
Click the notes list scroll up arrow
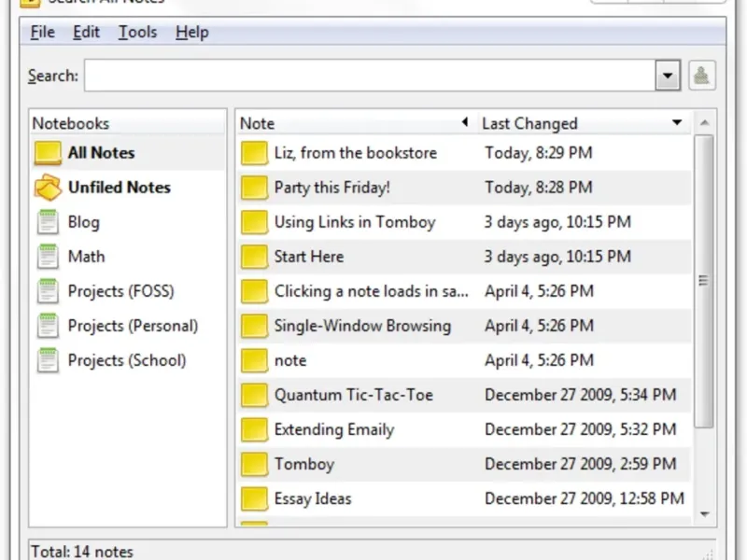704,123
